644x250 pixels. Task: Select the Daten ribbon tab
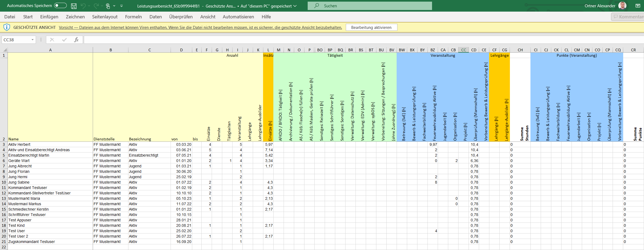point(155,17)
